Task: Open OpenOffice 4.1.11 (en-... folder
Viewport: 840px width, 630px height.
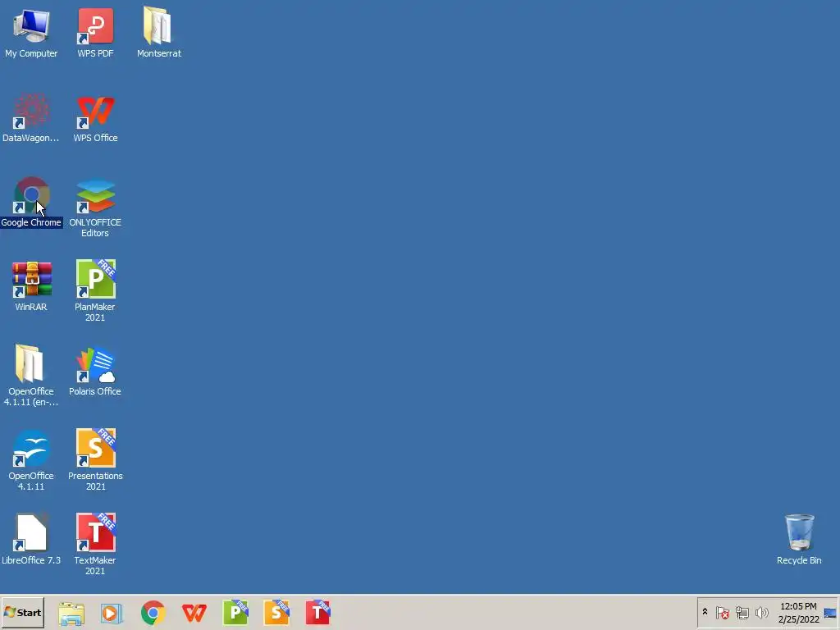Action: click(x=31, y=376)
